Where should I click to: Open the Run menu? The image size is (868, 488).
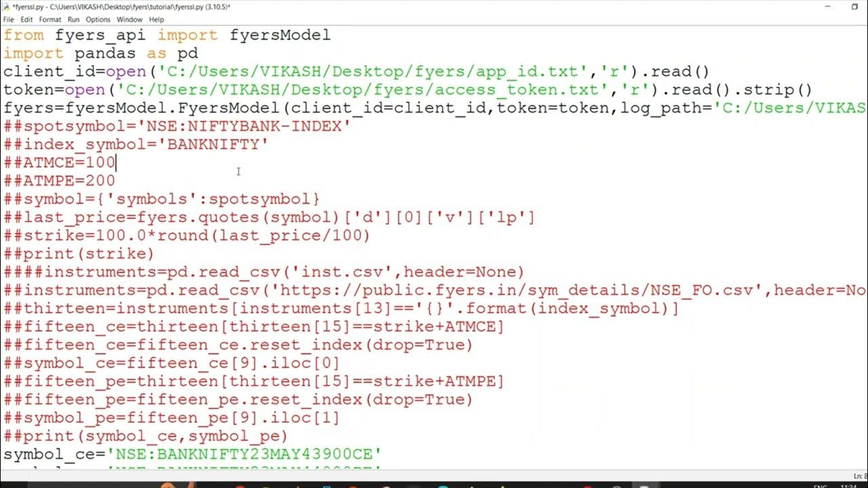[x=73, y=20]
